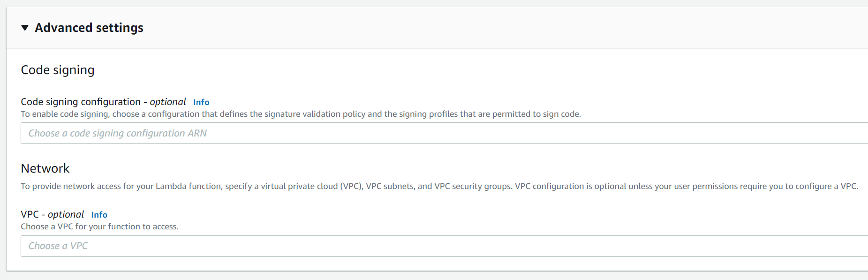The width and height of the screenshot is (868, 280).
Task: Open Info link for code signing configuration
Action: point(201,102)
